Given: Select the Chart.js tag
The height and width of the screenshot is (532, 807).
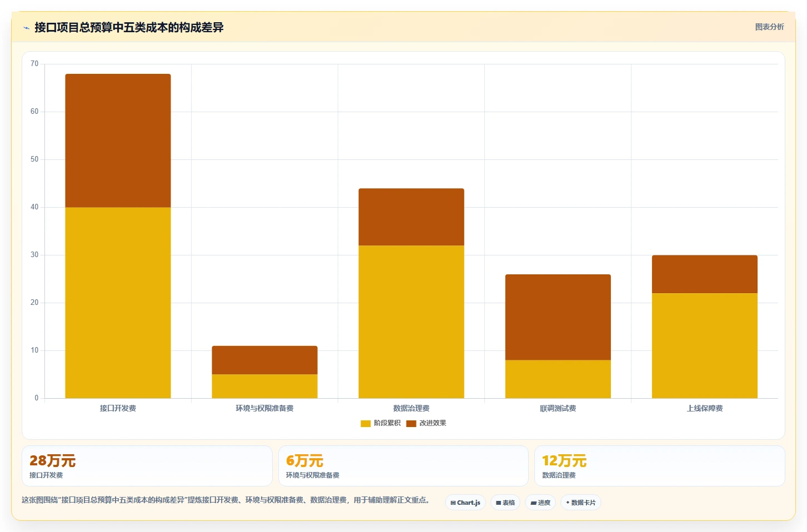Looking at the screenshot, I should tap(465, 503).
